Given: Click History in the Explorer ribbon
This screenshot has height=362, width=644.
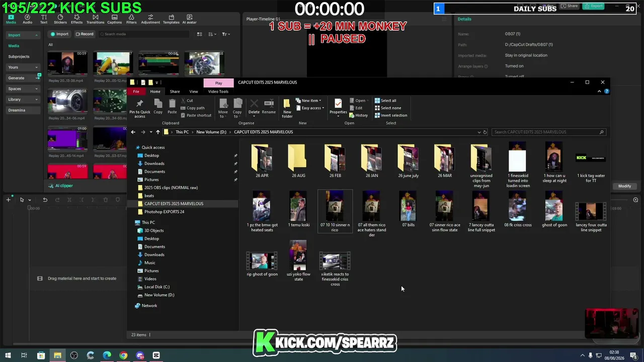Looking at the screenshot, I should (x=358, y=116).
